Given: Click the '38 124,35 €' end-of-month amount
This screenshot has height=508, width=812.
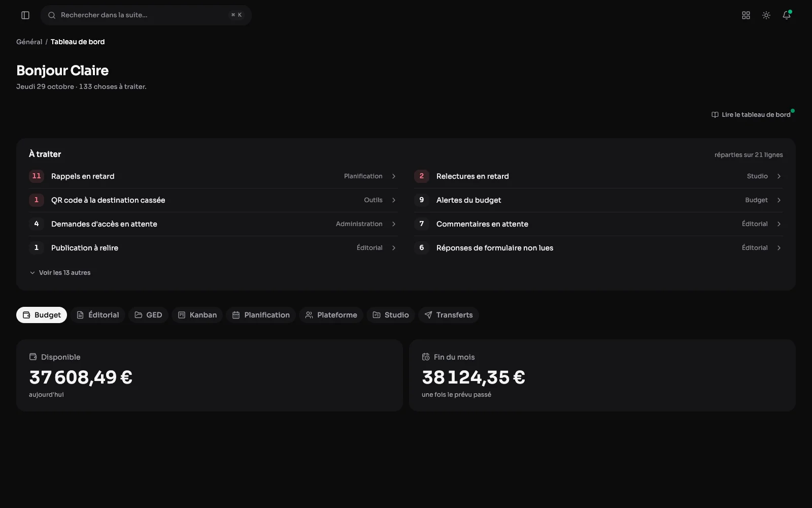Looking at the screenshot, I should [x=473, y=377].
